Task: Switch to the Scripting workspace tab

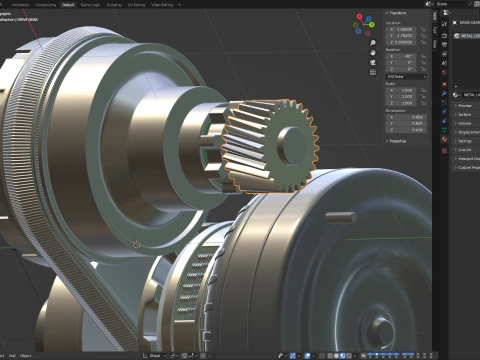Action: [114, 5]
